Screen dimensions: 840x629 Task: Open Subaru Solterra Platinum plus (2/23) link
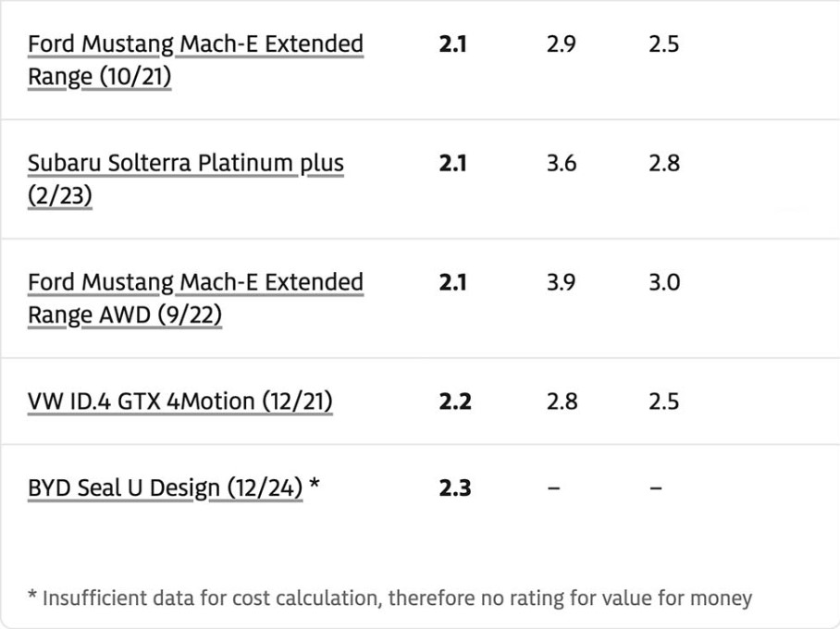[186, 179]
